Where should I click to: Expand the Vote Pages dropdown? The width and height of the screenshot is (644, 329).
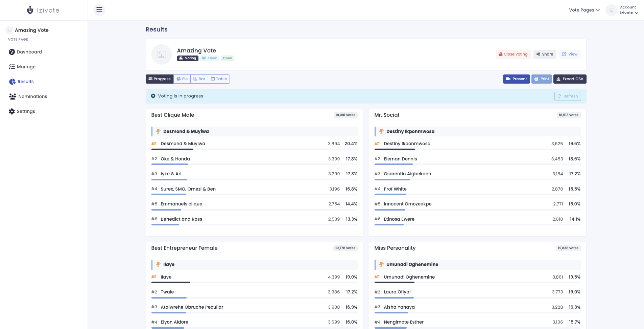click(x=584, y=10)
